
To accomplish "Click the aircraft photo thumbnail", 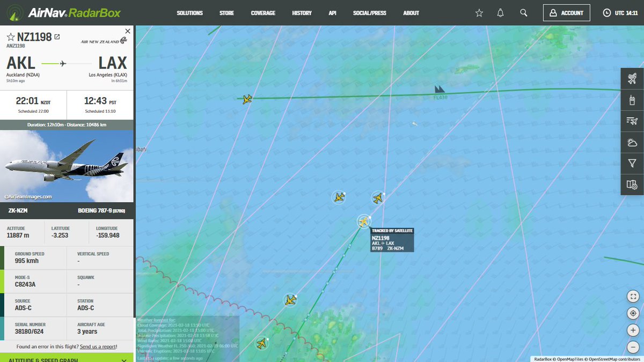I will (67, 166).
